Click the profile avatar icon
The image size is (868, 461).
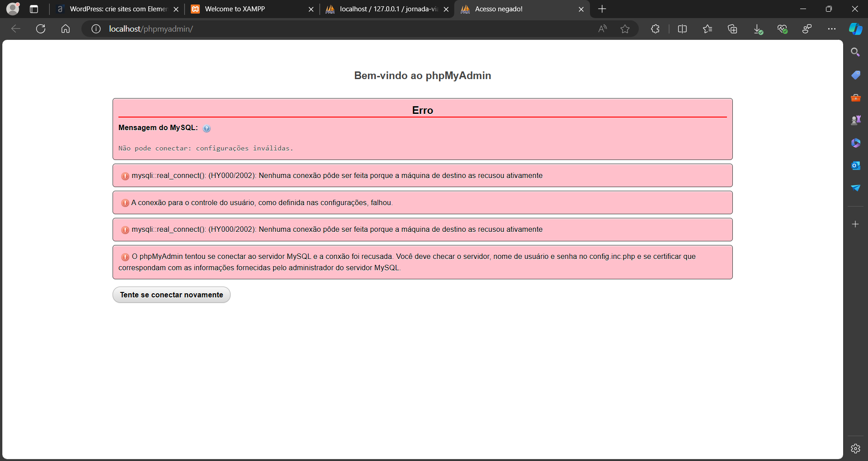point(13,9)
